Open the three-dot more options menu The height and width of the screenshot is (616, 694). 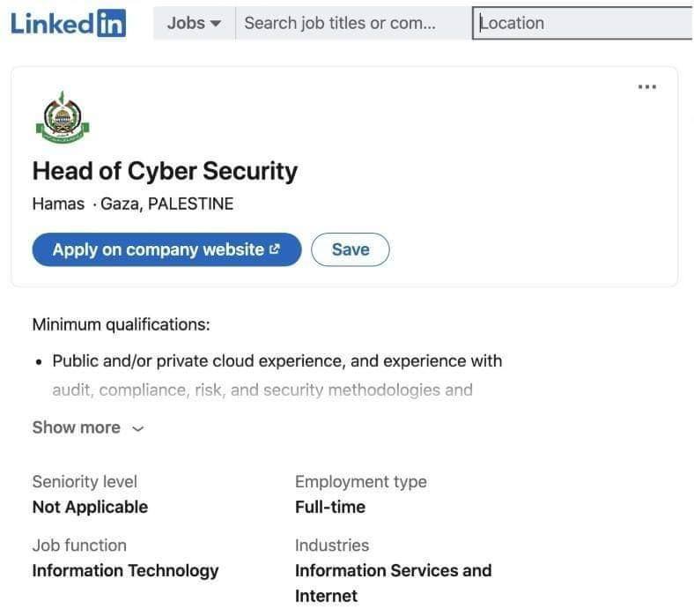[x=646, y=86]
